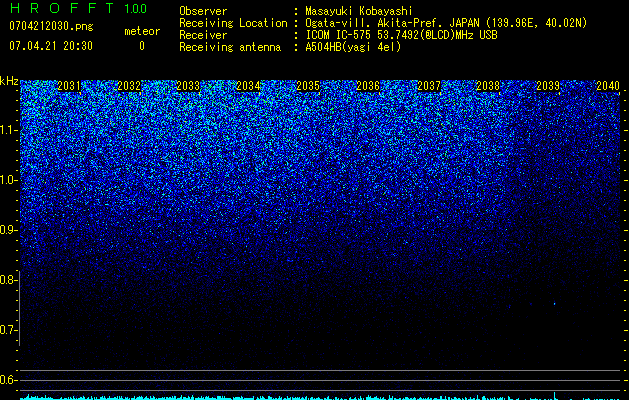Click the kHz axis unit label

pyautogui.click(x=9, y=81)
